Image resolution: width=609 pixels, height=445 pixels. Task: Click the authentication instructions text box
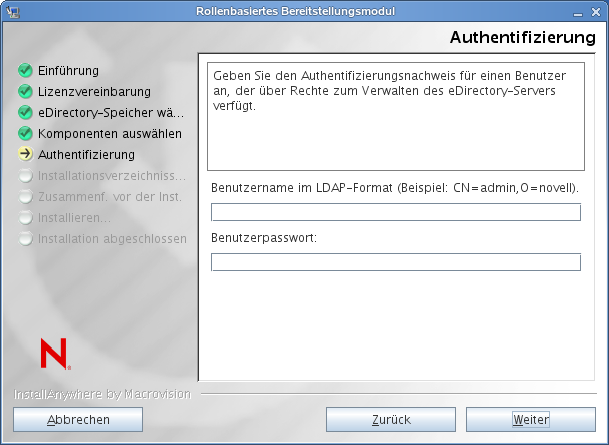coord(395,117)
